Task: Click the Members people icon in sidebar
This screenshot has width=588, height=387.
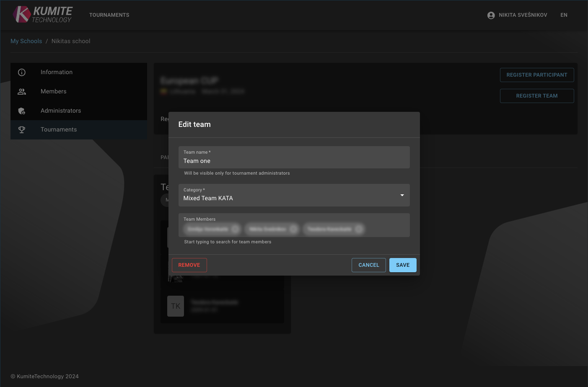Action: click(22, 92)
